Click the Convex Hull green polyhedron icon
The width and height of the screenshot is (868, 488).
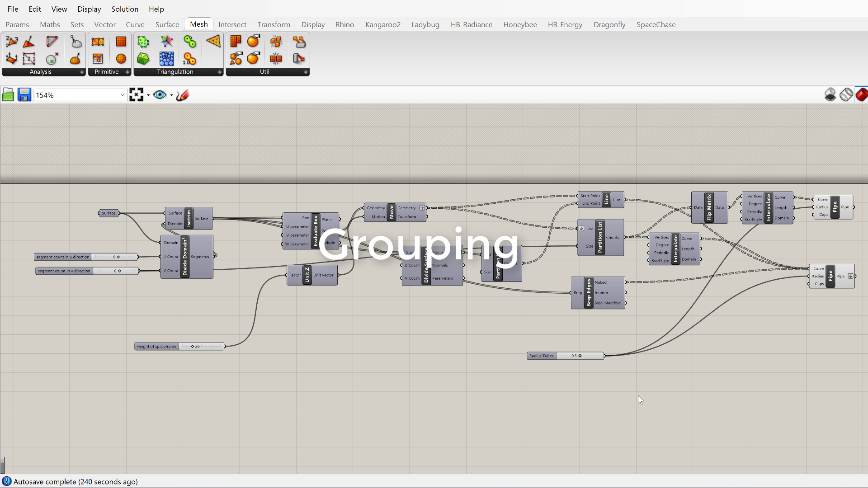point(143,59)
